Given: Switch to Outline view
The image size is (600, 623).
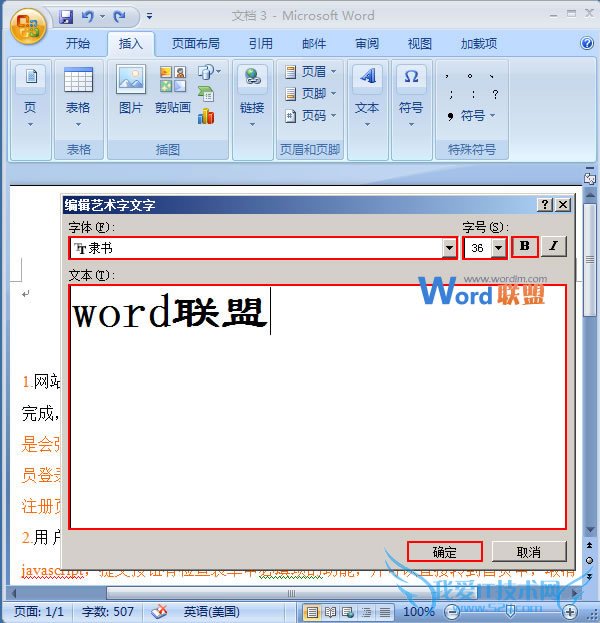Looking at the screenshot, I should point(366,612).
